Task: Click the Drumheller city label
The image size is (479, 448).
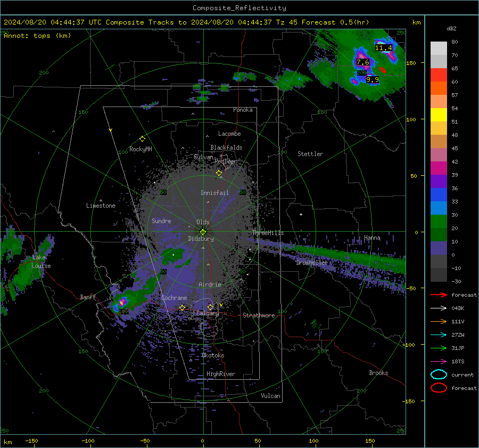Action: [311, 263]
